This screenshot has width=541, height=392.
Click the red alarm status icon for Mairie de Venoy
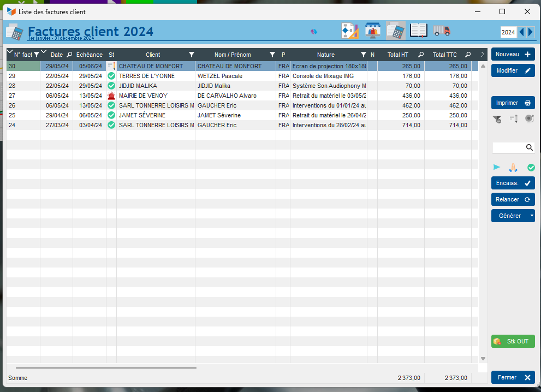pos(111,96)
